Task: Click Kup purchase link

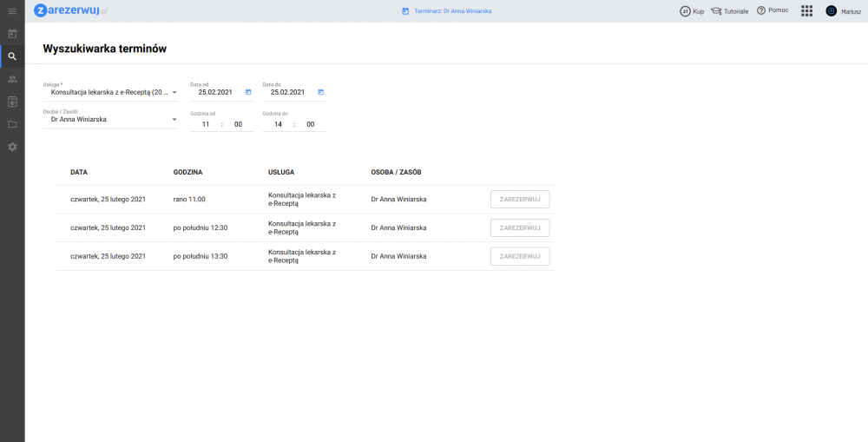Action: (692, 11)
